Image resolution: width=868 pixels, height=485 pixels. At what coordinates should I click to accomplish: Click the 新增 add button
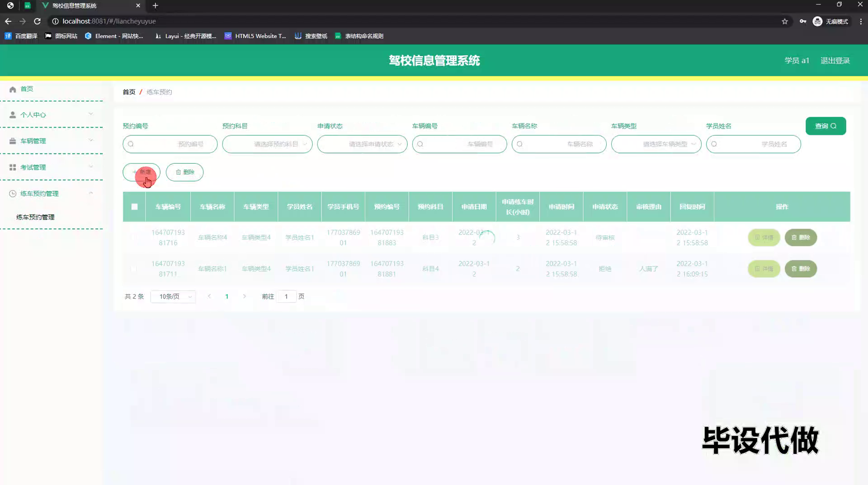pos(142,172)
